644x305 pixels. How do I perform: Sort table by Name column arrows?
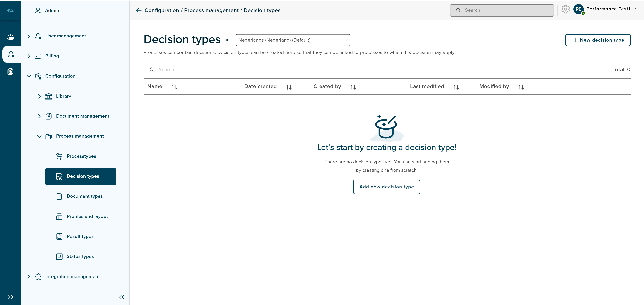[x=174, y=87]
